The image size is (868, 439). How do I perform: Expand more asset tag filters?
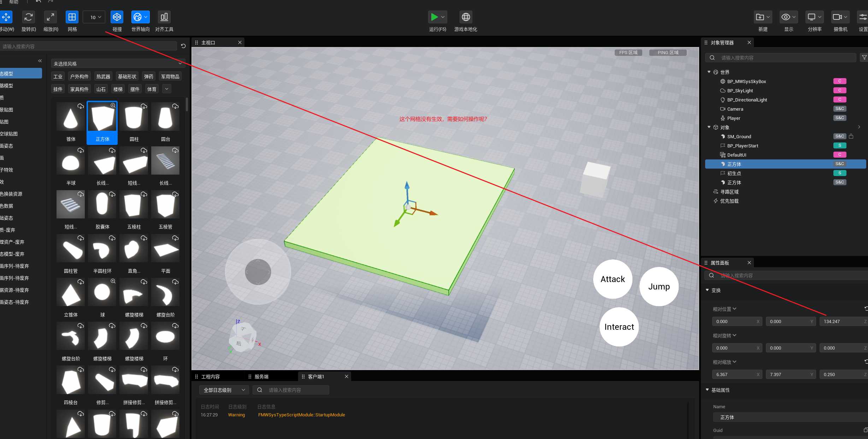[x=167, y=89]
